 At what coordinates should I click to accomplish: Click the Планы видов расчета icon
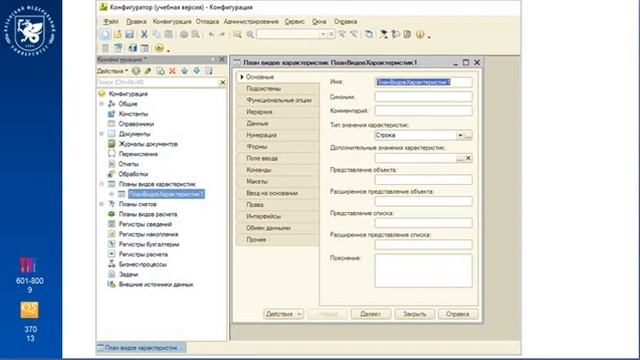[111, 214]
